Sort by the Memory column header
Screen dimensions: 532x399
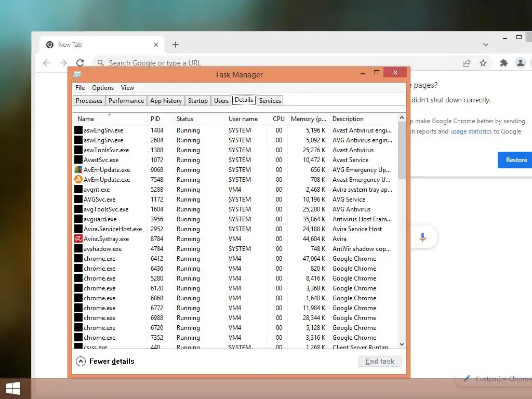click(x=308, y=119)
